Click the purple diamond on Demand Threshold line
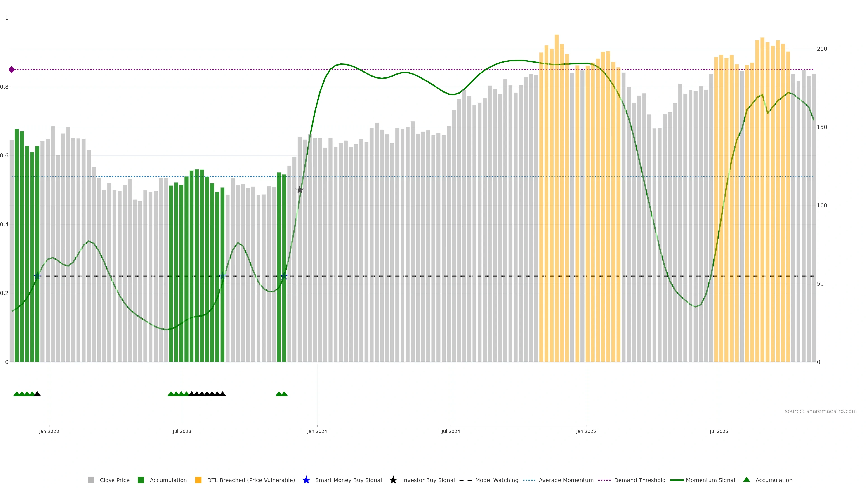Viewport: 868px width, 488px height. pyautogui.click(x=12, y=70)
